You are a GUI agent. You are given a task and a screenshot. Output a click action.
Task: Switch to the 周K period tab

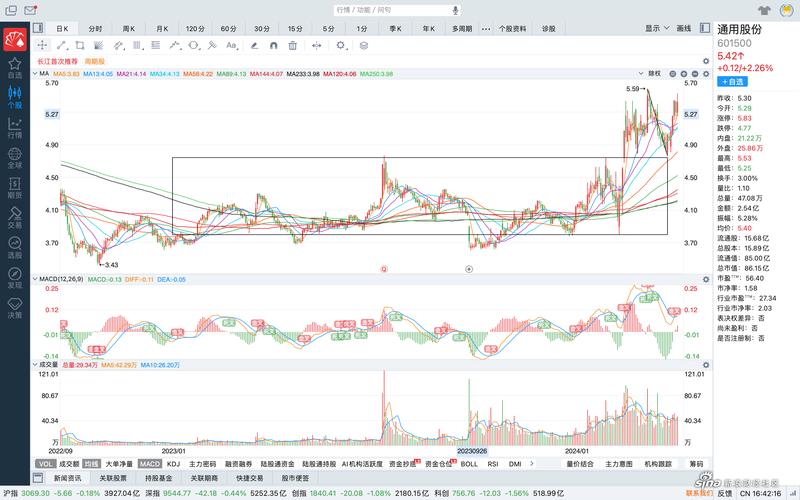click(128, 29)
